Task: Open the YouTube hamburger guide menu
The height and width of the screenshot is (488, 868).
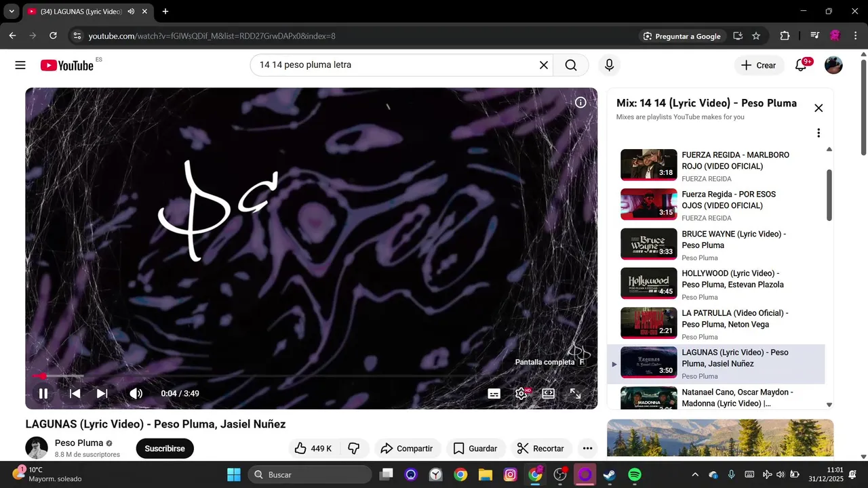Action: tap(20, 65)
